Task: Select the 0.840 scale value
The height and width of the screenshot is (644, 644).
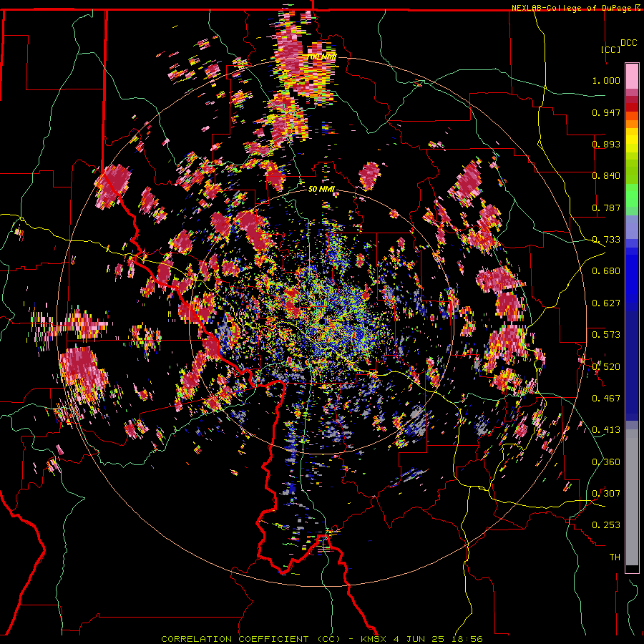Action: pos(606,176)
